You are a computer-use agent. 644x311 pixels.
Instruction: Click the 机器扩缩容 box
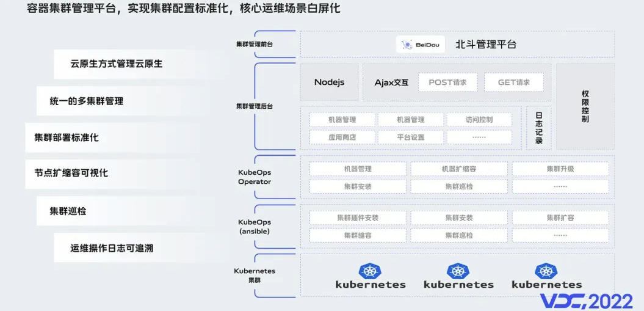tap(459, 169)
